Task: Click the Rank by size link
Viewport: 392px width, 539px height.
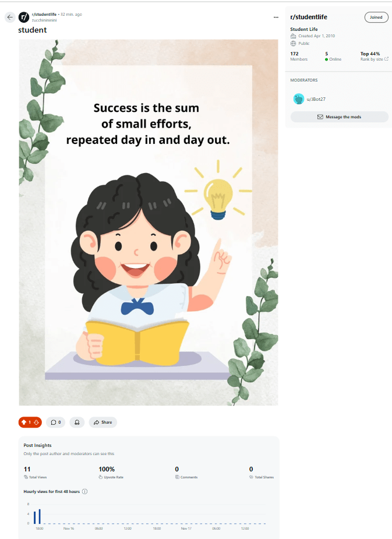Action: [371, 59]
